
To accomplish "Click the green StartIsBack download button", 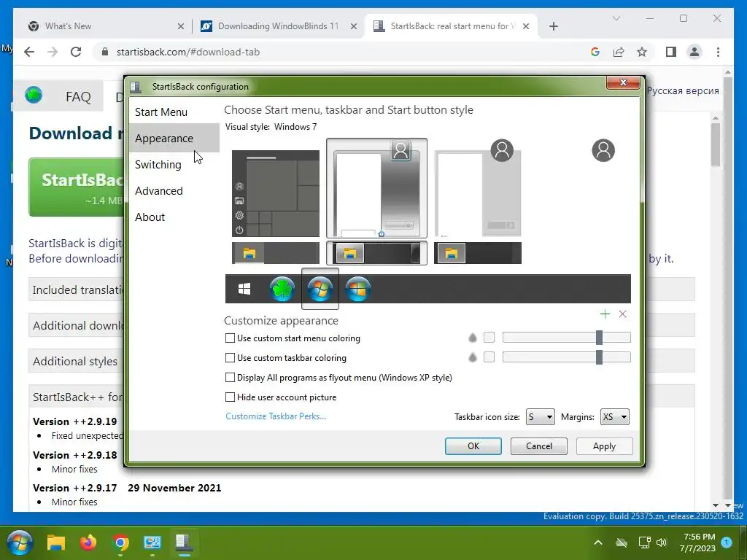I will pos(76,187).
